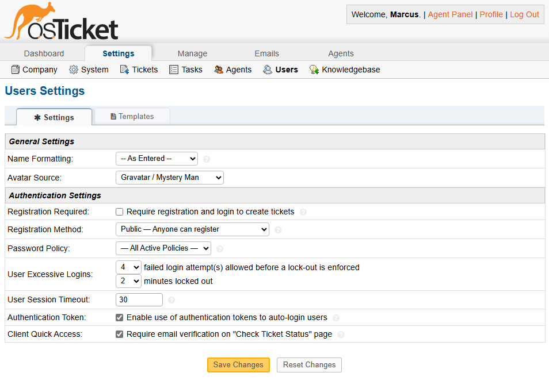Image resolution: width=549 pixels, height=392 pixels.
Task: Switch to the Templates tab
Action: [132, 117]
